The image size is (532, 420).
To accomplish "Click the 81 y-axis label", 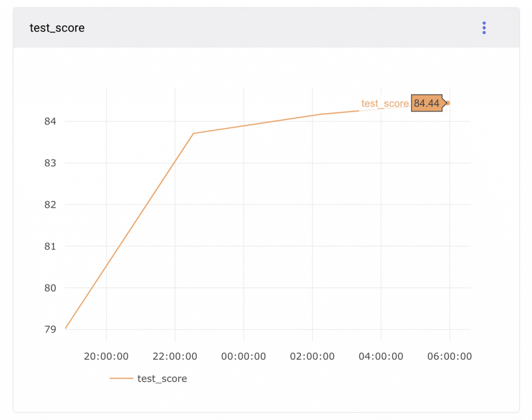I will click(x=50, y=246).
